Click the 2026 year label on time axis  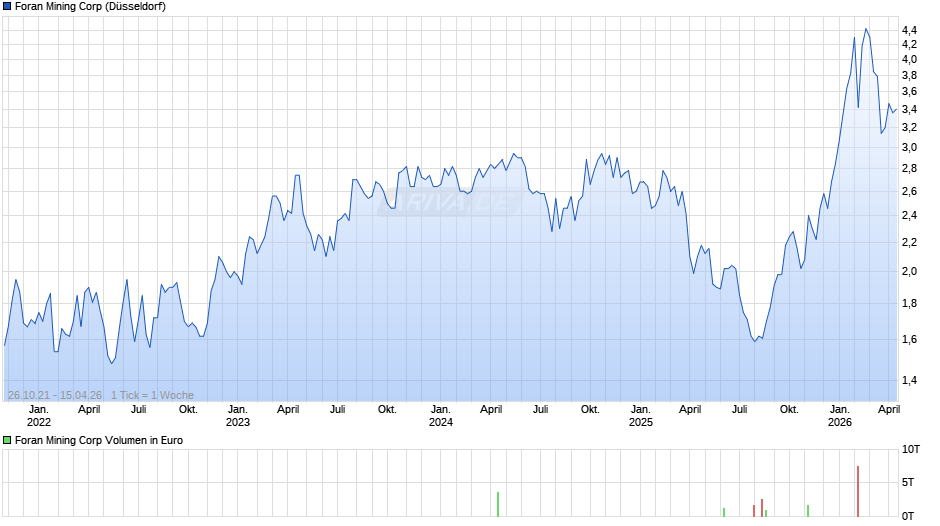point(839,422)
